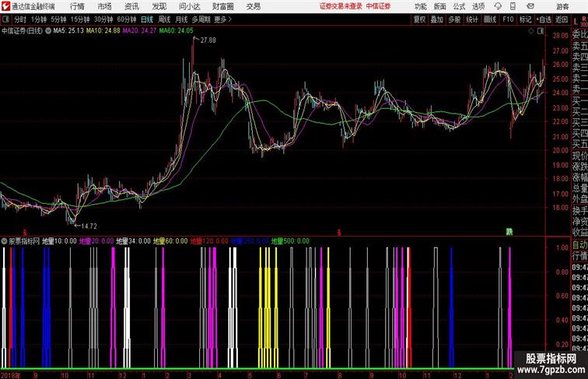Click the MA5: 25.13 indicator value
588x379 pixels.
tap(68, 31)
